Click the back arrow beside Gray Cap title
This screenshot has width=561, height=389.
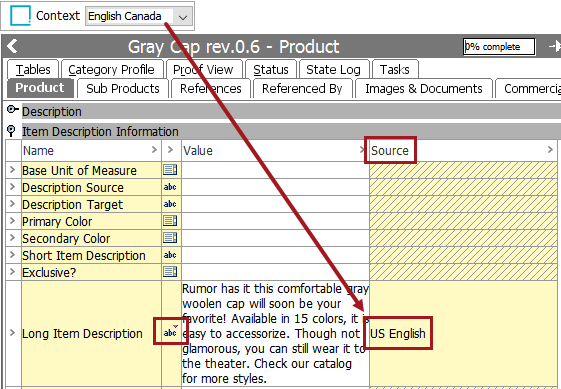[x=12, y=46]
